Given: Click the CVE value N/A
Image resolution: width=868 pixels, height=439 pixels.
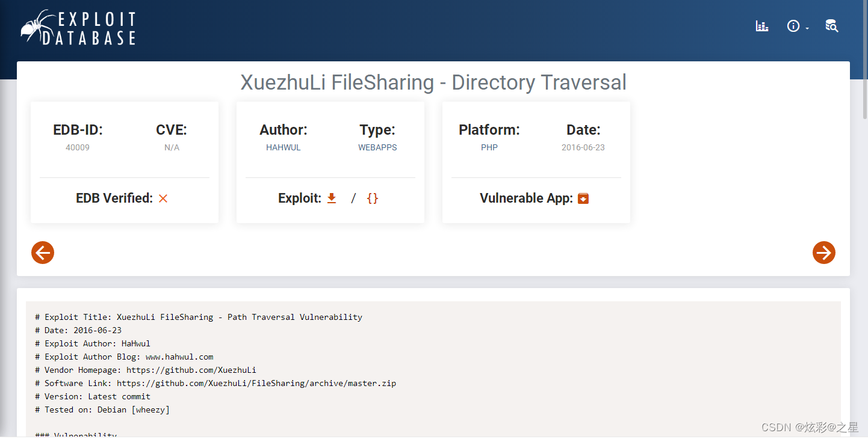Looking at the screenshot, I should [172, 147].
